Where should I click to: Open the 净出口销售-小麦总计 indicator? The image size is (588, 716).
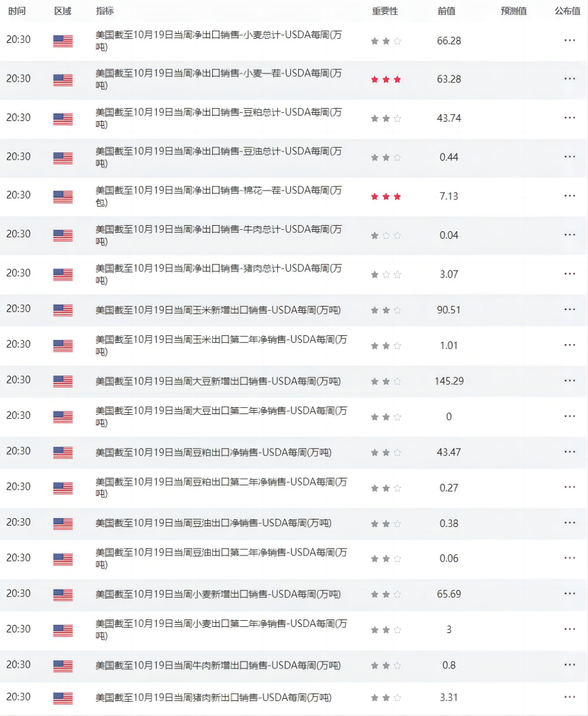pyautogui.click(x=219, y=41)
